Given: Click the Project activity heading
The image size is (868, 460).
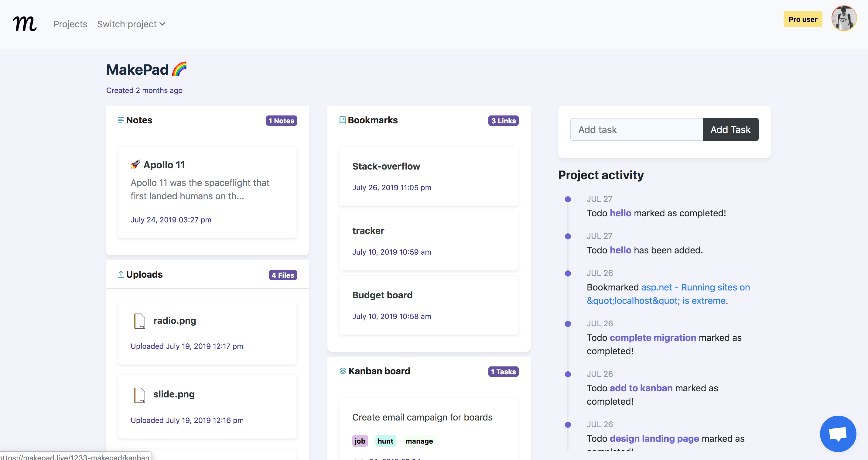Looking at the screenshot, I should click(601, 175).
